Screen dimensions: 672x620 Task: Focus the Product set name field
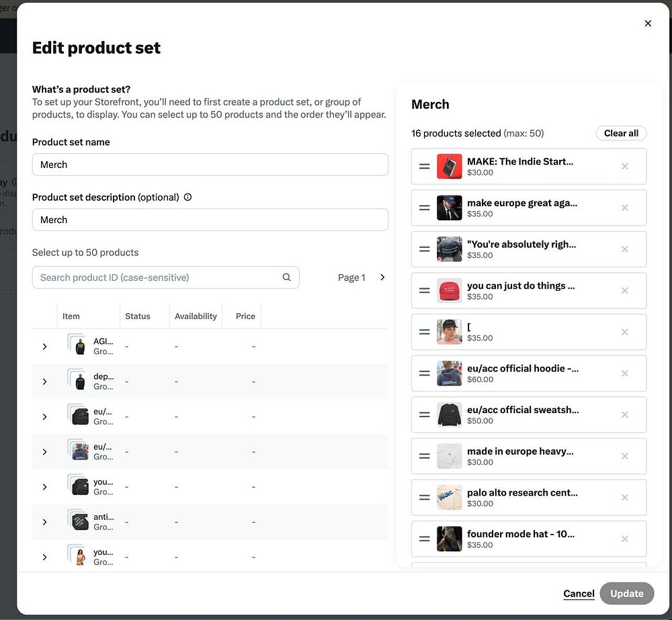[210, 165]
